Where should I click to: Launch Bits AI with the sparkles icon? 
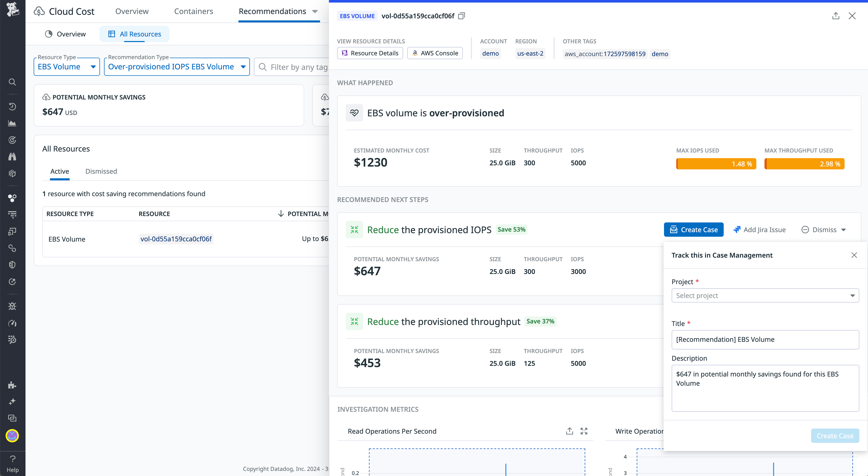pos(12,401)
